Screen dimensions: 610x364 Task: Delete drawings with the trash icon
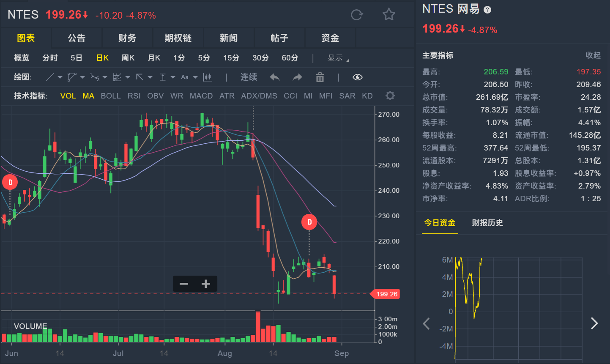pos(320,77)
